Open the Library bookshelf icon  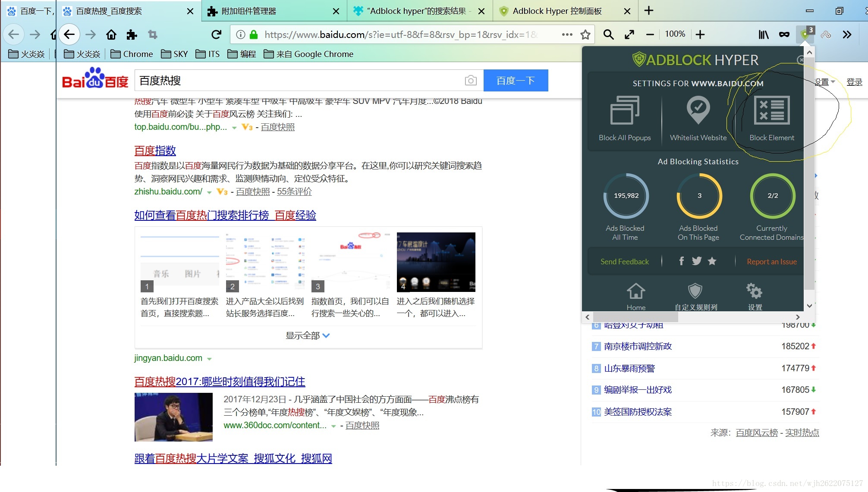[x=764, y=34]
